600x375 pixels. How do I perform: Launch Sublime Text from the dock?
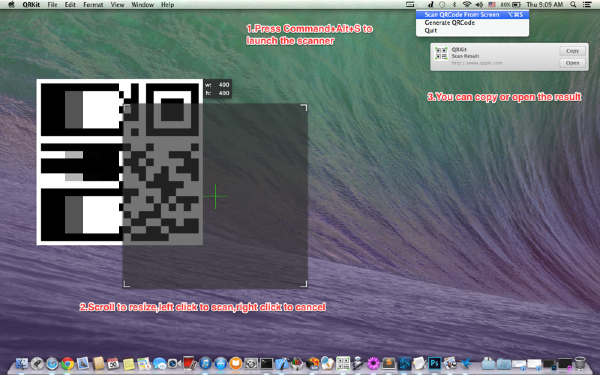click(389, 363)
